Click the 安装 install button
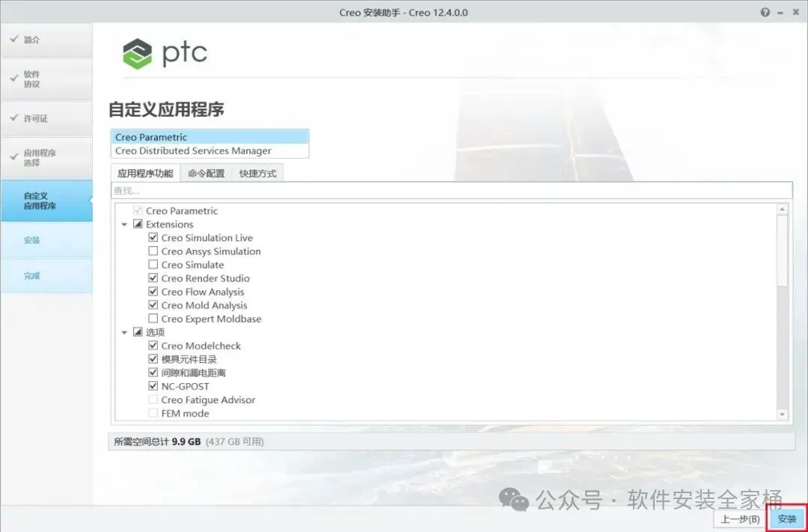The height and width of the screenshot is (532, 808). point(787,519)
